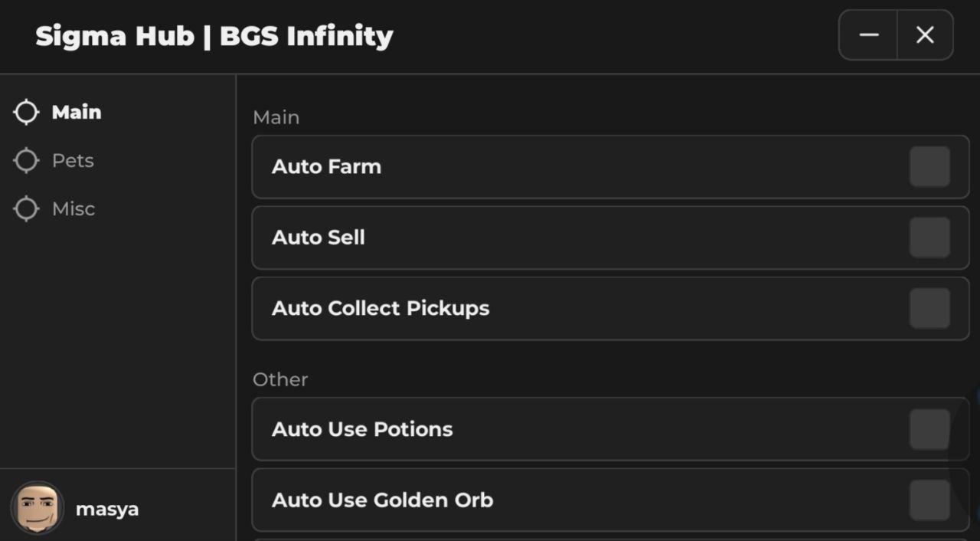The height and width of the screenshot is (541, 980).
Task: Click the Auto Collect Pickups label
Action: [381, 308]
